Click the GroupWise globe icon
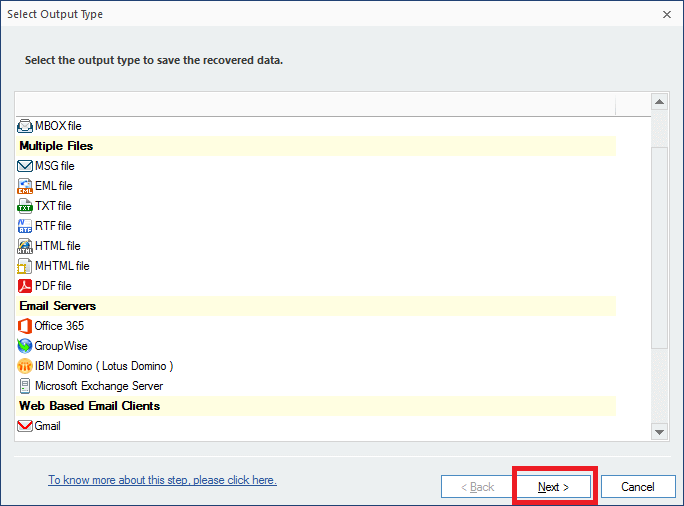 click(x=24, y=346)
